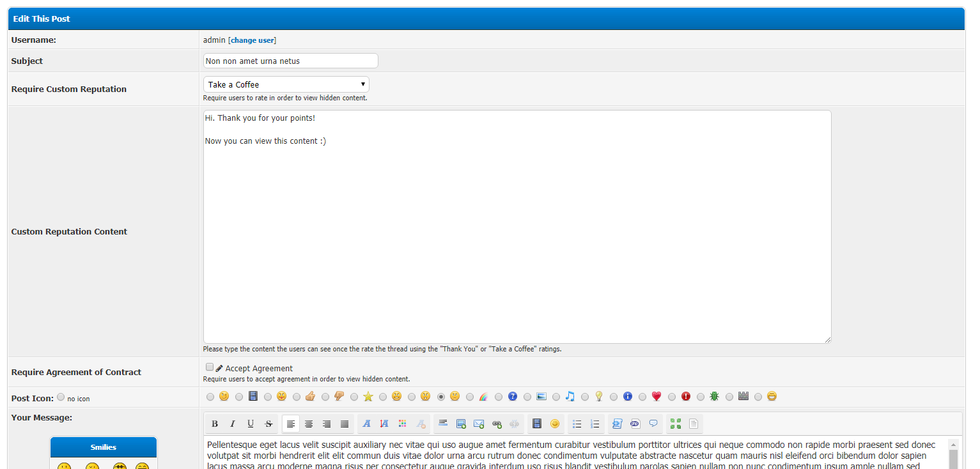The image size is (980, 469).
Task: Open the font color palette
Action: (402, 424)
